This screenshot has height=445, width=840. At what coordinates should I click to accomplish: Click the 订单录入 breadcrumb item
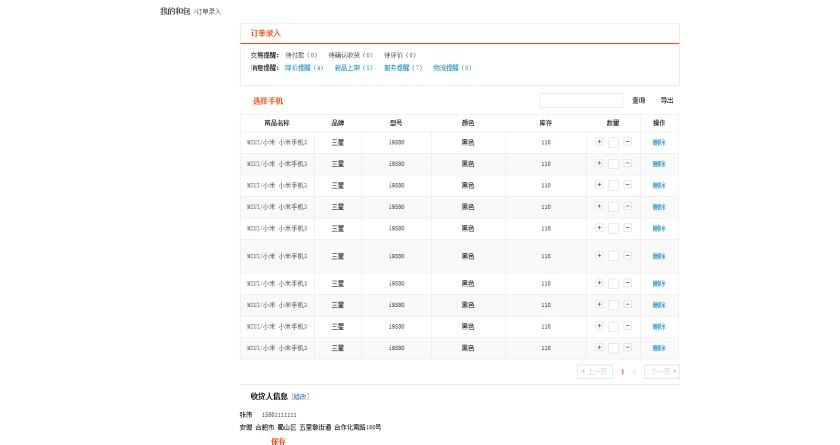tap(209, 12)
